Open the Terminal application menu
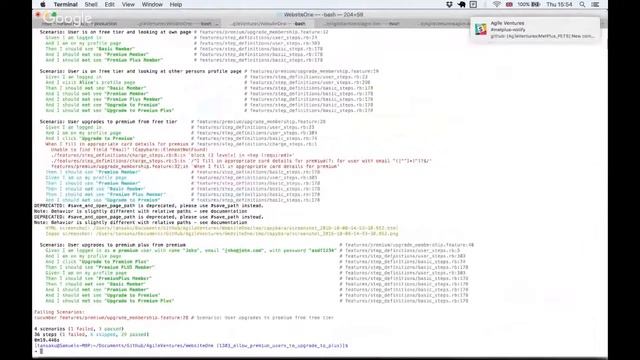 (x=65, y=4)
